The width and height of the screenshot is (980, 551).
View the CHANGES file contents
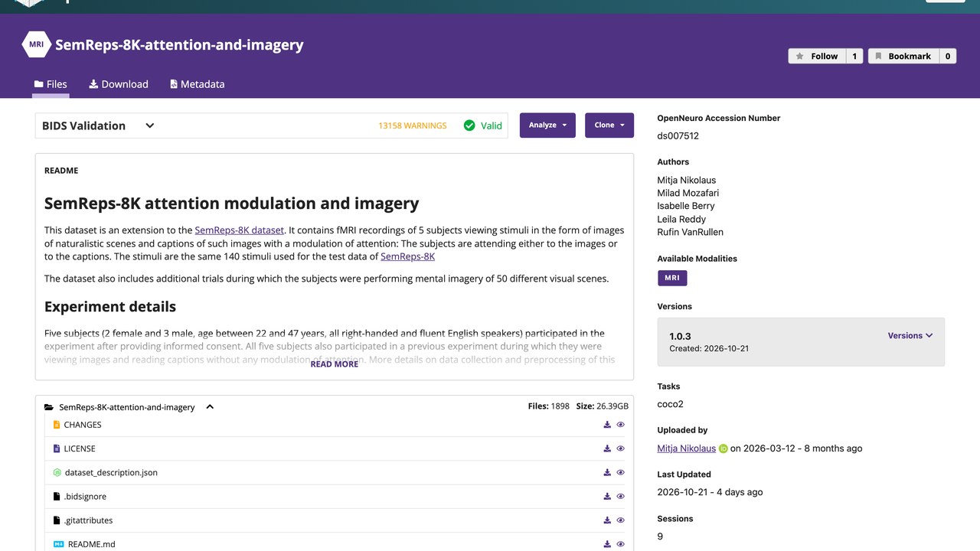(x=621, y=425)
